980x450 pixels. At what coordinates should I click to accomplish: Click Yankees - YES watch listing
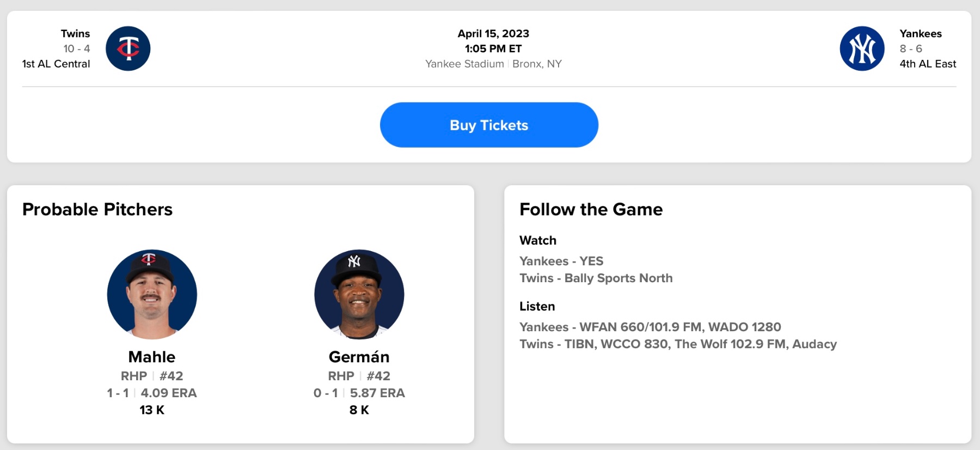pos(561,261)
